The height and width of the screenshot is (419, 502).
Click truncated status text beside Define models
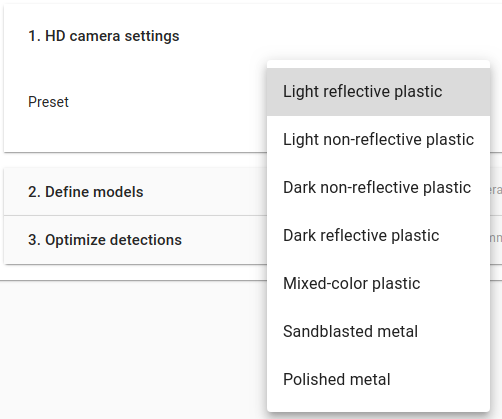pyautogui.click(x=496, y=190)
